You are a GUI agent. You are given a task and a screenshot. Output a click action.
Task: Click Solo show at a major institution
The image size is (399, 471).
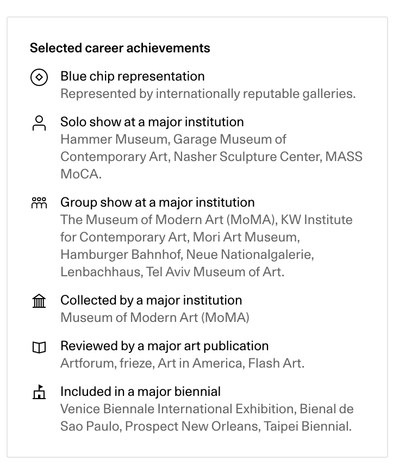(152, 122)
